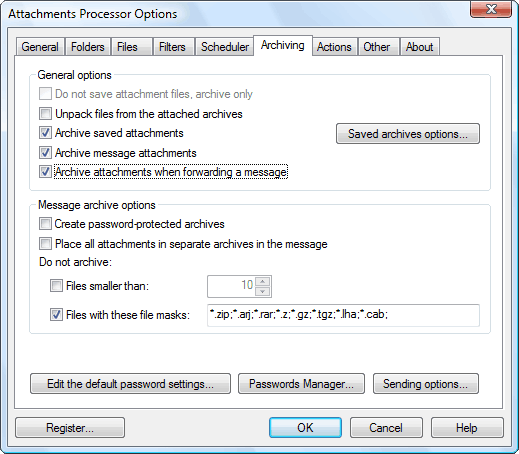Confirm settings with the OK button
519x454 pixels.
[x=305, y=428]
